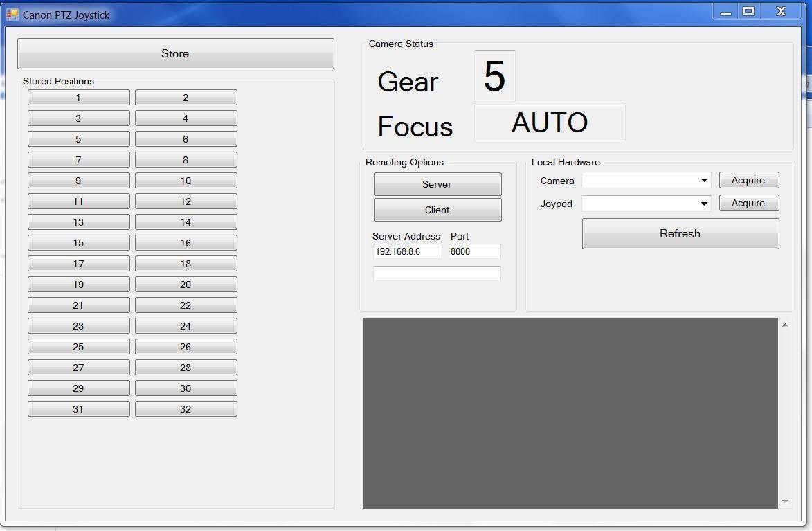Maximize the Canon PTZ Joystick window
The width and height of the screenshot is (812, 531).
coord(748,11)
